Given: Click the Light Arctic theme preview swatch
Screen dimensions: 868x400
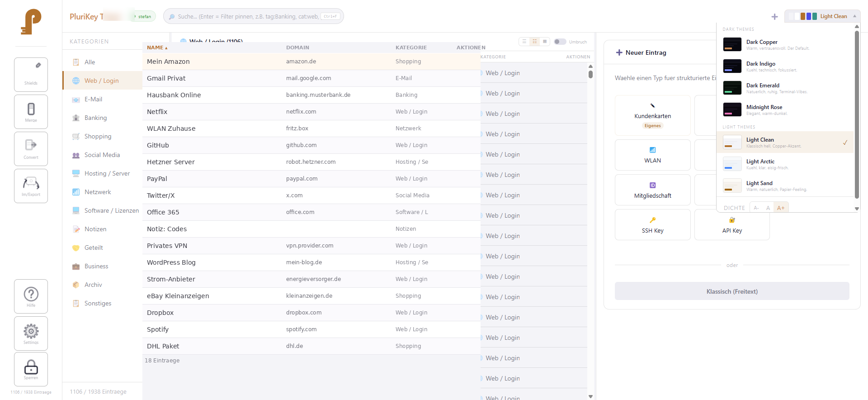Looking at the screenshot, I should tap(732, 164).
